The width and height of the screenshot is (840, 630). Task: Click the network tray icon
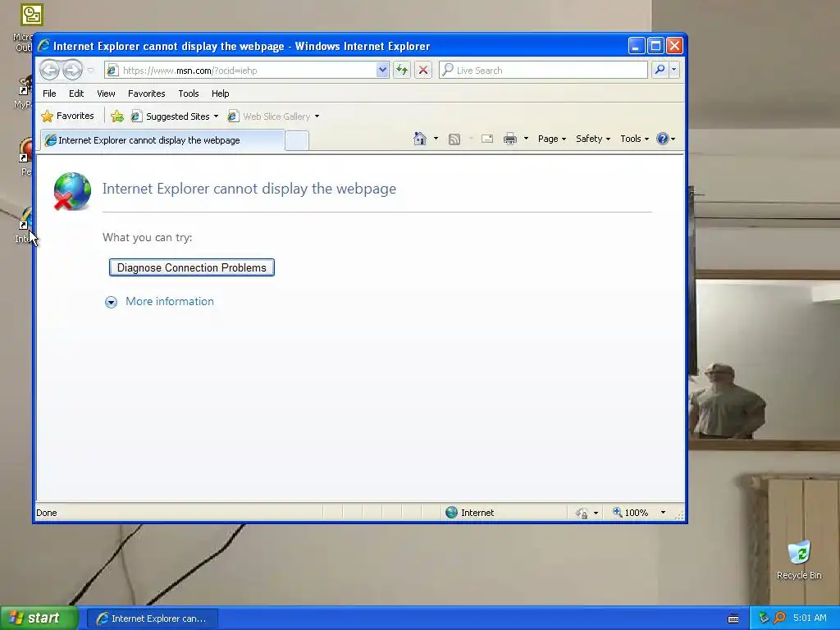764,618
